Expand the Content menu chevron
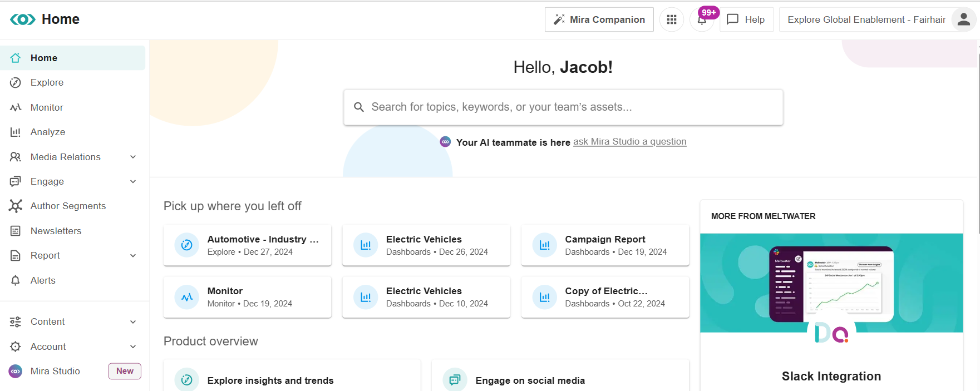Screen dimensions: 980x391 (133, 321)
